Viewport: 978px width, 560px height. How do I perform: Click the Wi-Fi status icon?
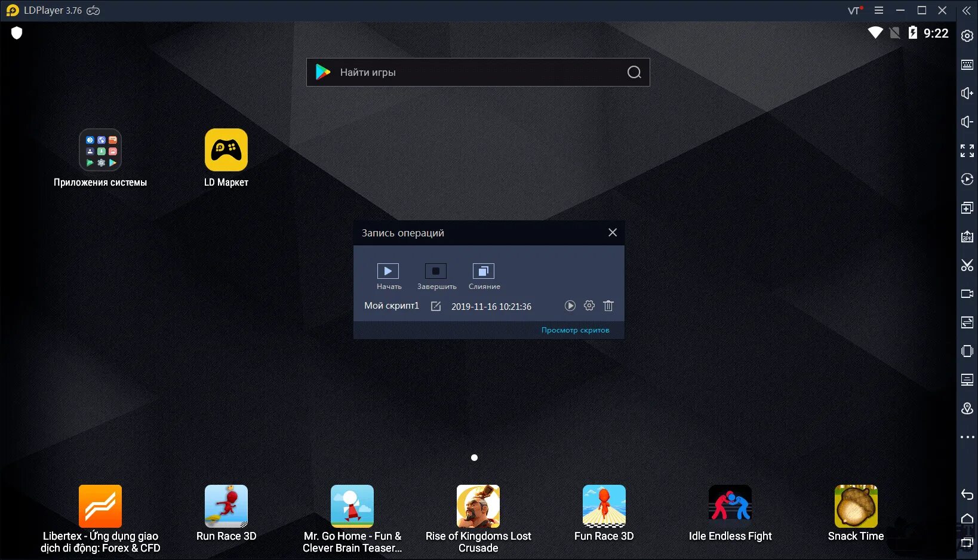pyautogui.click(x=875, y=33)
